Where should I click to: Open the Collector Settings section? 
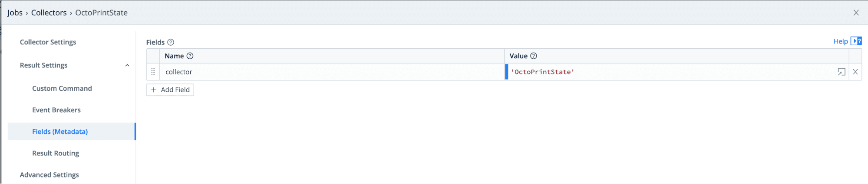[x=48, y=42]
